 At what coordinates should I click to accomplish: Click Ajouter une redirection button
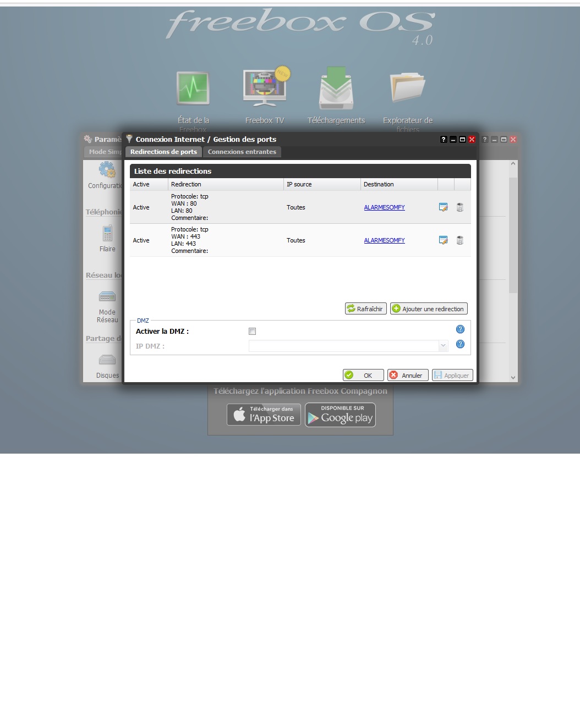click(x=429, y=309)
